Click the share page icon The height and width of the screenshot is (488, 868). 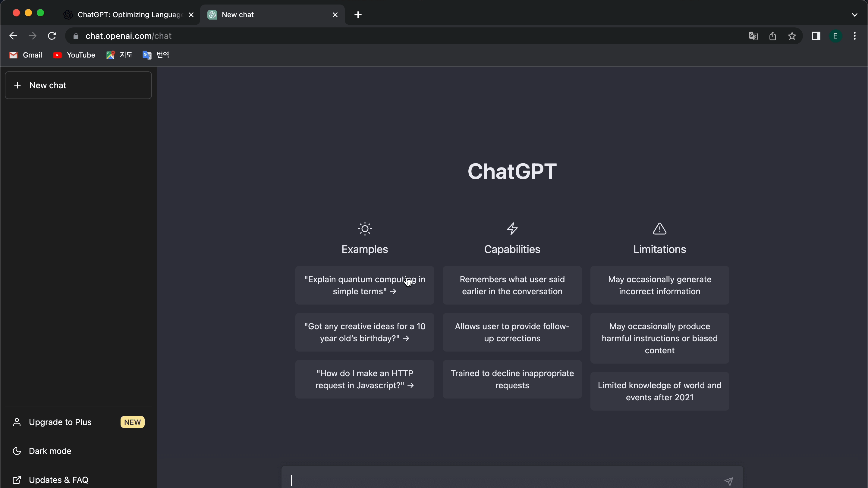point(773,36)
